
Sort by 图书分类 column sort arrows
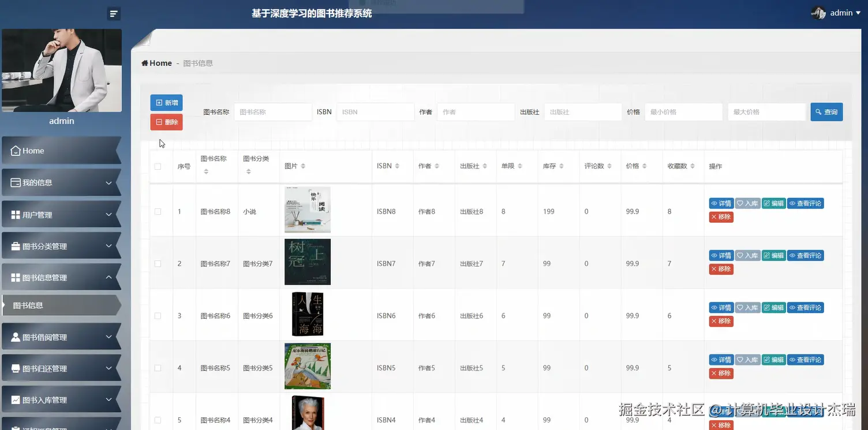249,172
